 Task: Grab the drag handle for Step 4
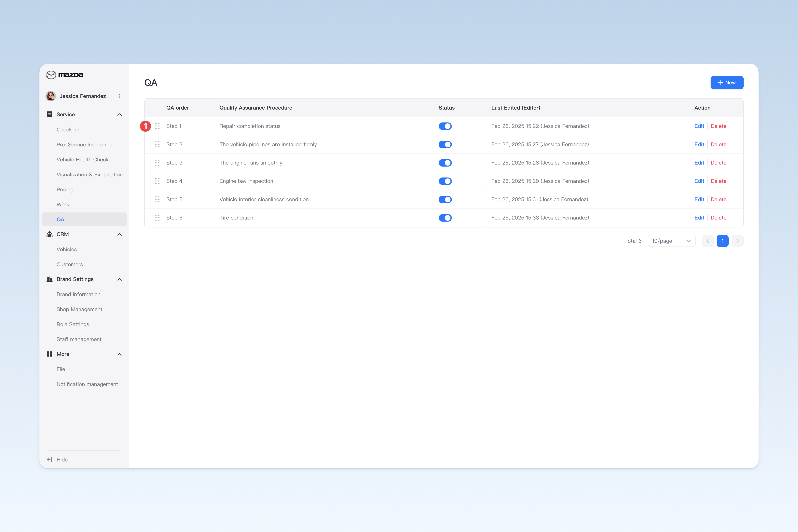click(x=158, y=181)
